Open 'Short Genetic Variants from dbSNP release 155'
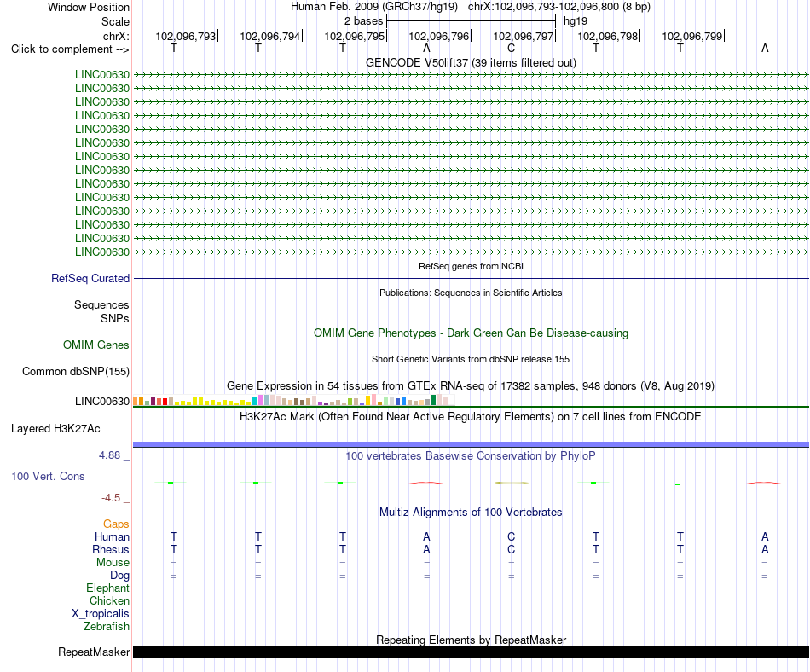Screen dimensions: 810x672 tap(471, 360)
